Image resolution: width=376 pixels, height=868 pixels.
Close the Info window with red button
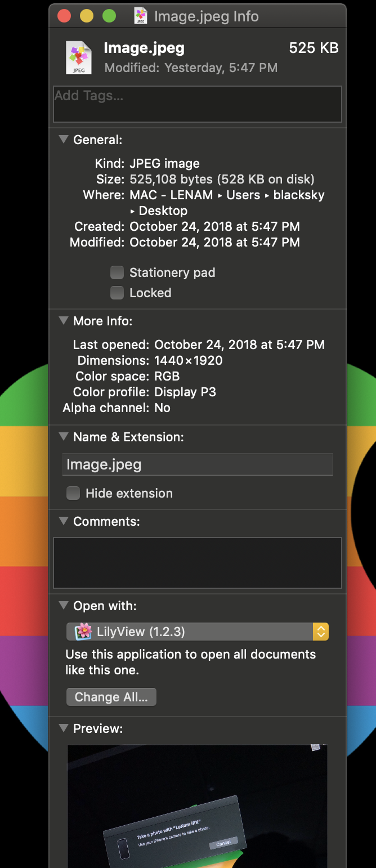tap(64, 16)
